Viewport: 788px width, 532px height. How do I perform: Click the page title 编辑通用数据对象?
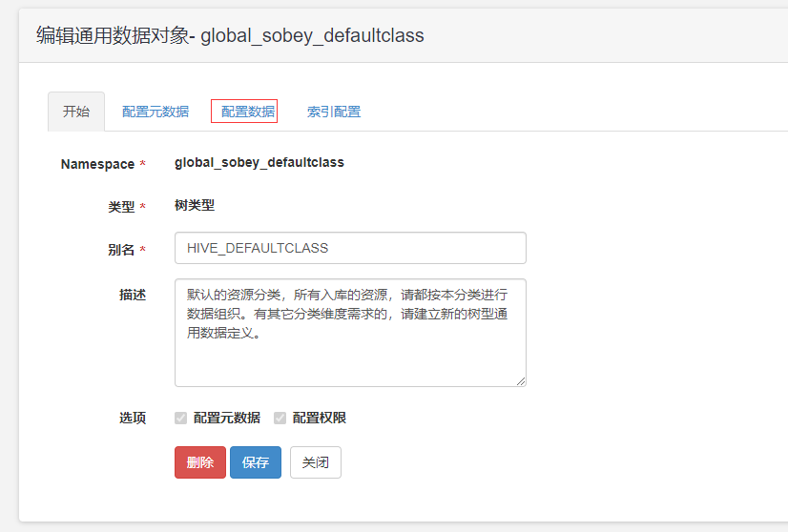(113, 35)
